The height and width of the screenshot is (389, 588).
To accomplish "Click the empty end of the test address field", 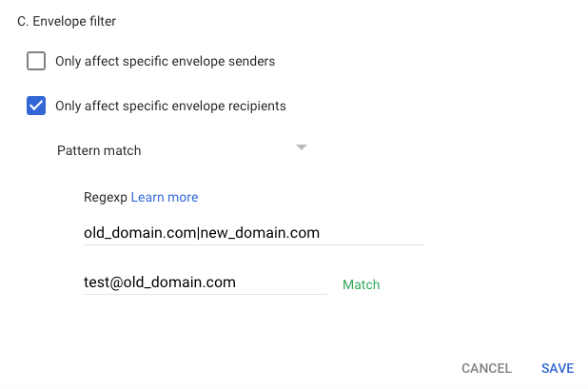I will point(285,282).
